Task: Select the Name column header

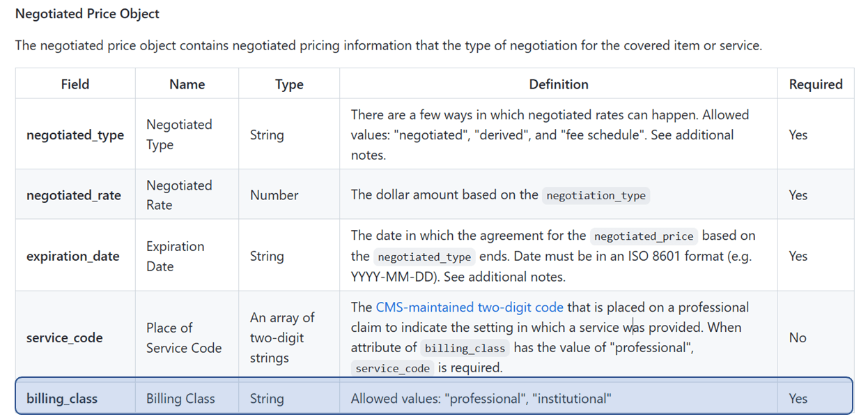Action: tap(187, 84)
